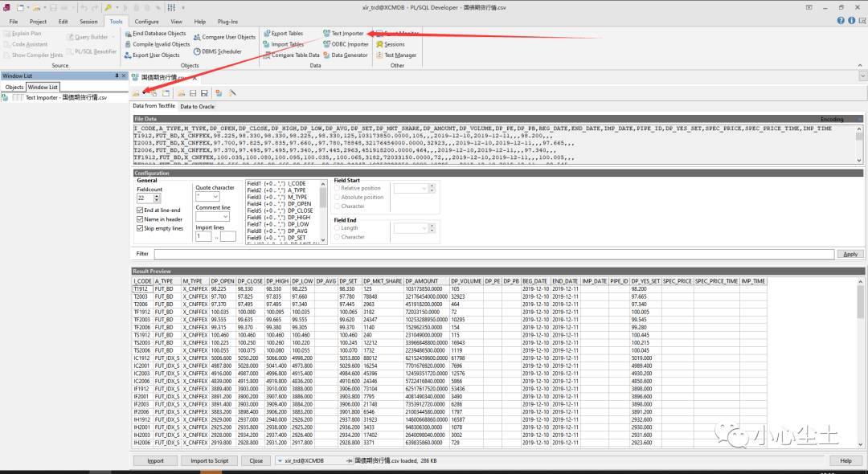Click the preferences sliders icon in title bar

171,8
